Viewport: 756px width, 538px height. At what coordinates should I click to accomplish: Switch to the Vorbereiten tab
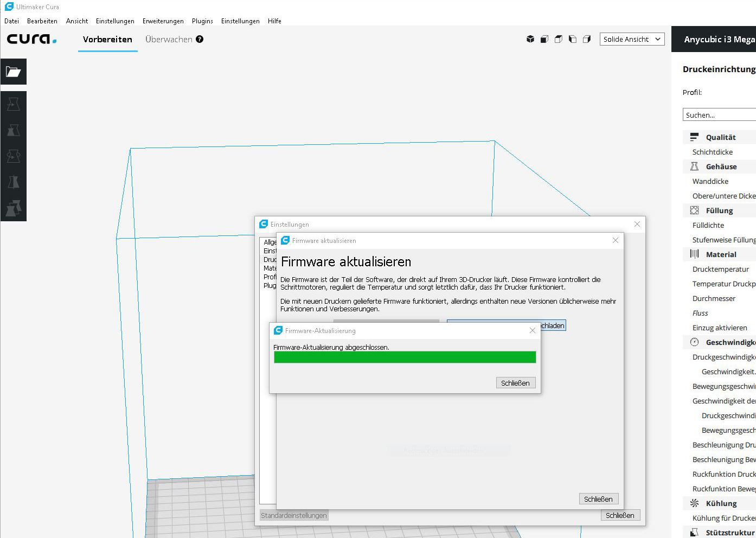point(107,39)
